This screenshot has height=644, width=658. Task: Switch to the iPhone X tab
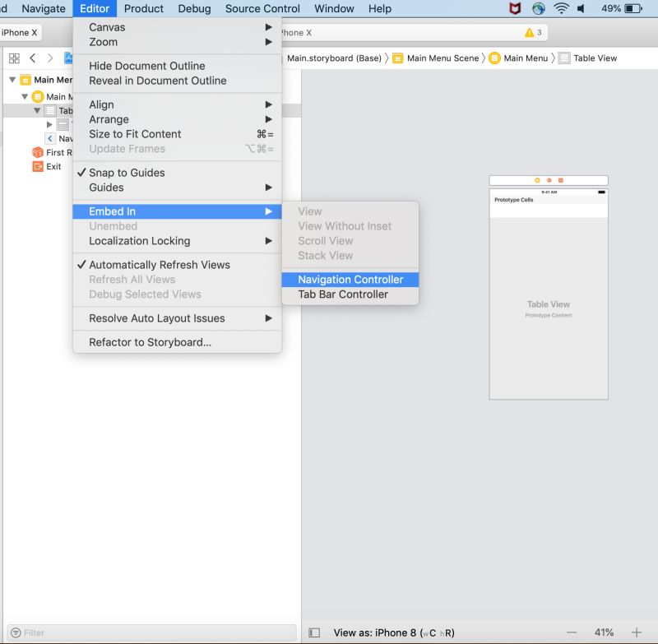point(21,32)
